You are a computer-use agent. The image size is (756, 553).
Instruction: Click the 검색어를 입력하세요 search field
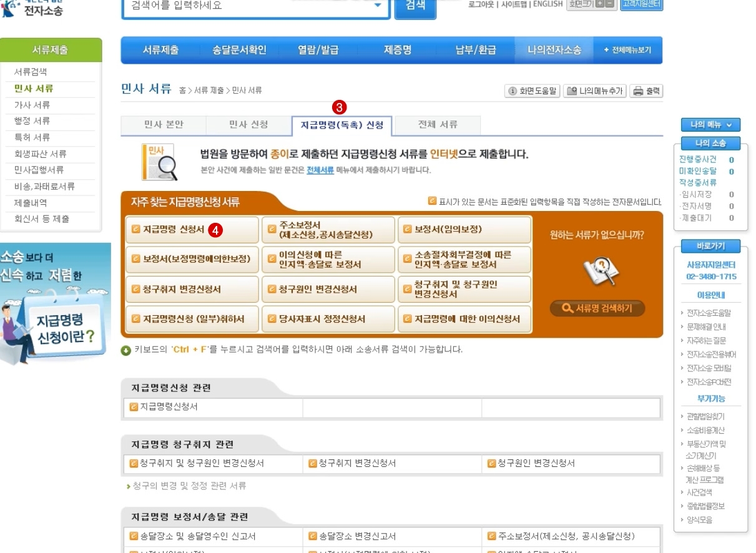coord(248,6)
